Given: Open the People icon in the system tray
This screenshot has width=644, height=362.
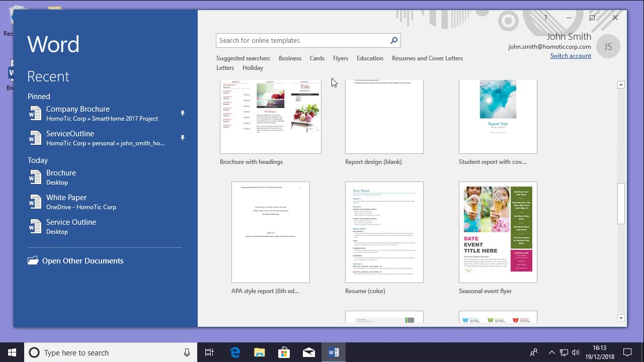Looking at the screenshot, I should [x=534, y=352].
